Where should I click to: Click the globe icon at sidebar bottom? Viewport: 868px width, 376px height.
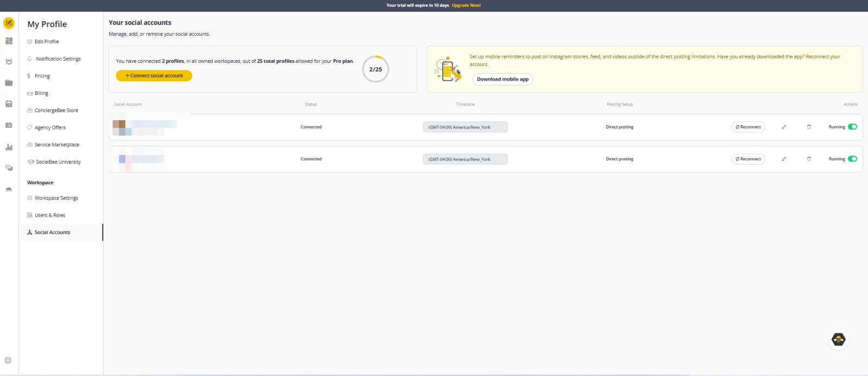(8, 360)
